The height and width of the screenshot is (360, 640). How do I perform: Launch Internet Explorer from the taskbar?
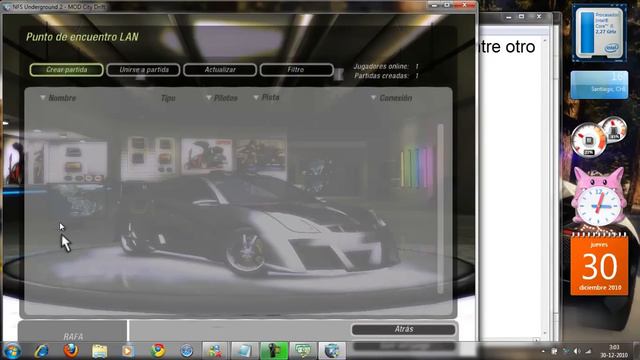41,351
